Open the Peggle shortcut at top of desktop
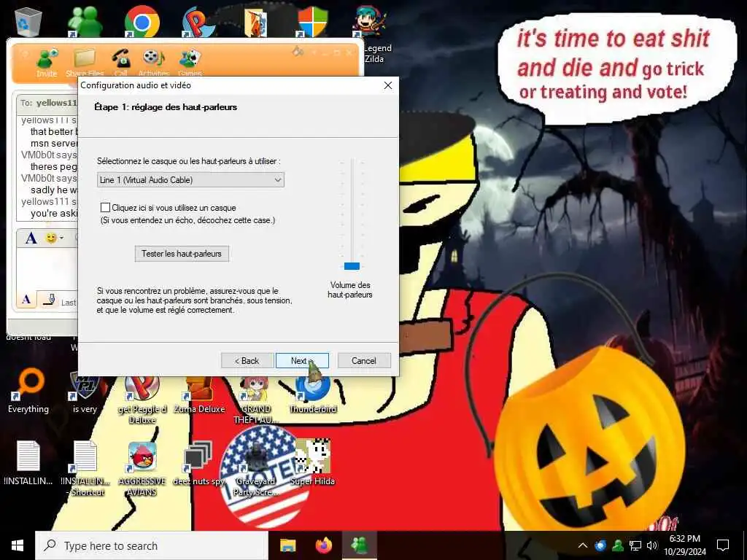The width and height of the screenshot is (747, 560). coord(198,22)
